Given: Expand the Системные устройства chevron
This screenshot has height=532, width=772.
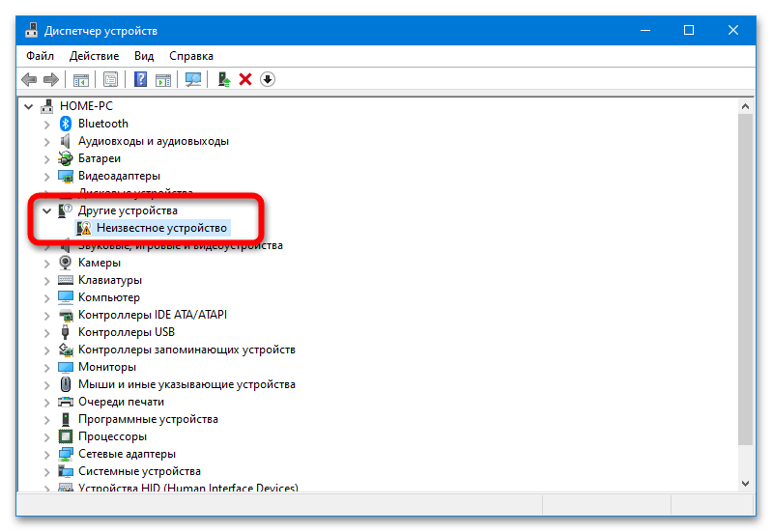Looking at the screenshot, I should pos(46,472).
